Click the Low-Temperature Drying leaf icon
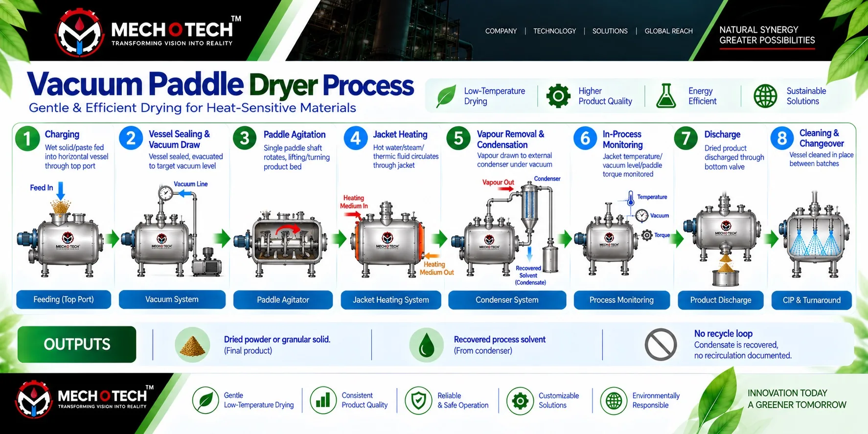The image size is (868, 434). (446, 95)
